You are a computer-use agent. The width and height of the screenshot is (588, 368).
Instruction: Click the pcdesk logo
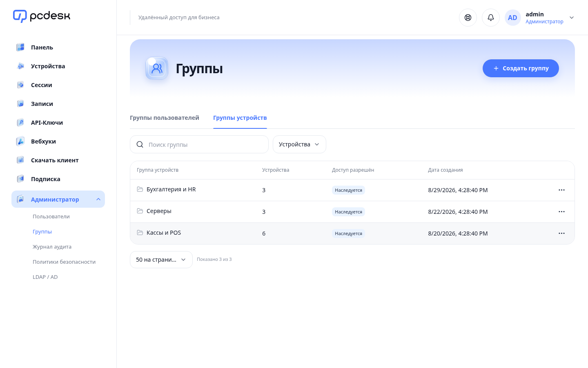click(42, 16)
